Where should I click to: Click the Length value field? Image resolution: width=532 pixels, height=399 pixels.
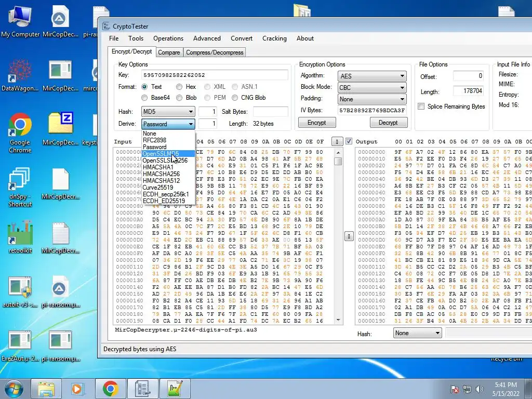468,91
